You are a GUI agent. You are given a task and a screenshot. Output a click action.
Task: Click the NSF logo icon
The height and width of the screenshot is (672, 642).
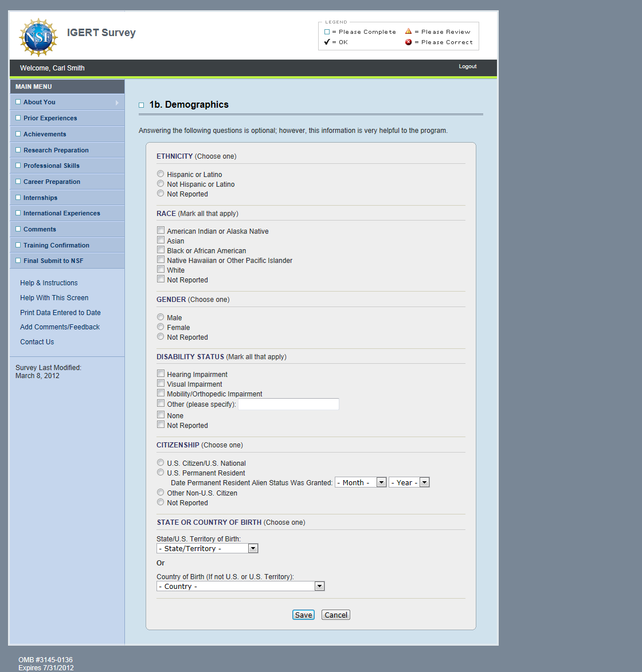38,37
